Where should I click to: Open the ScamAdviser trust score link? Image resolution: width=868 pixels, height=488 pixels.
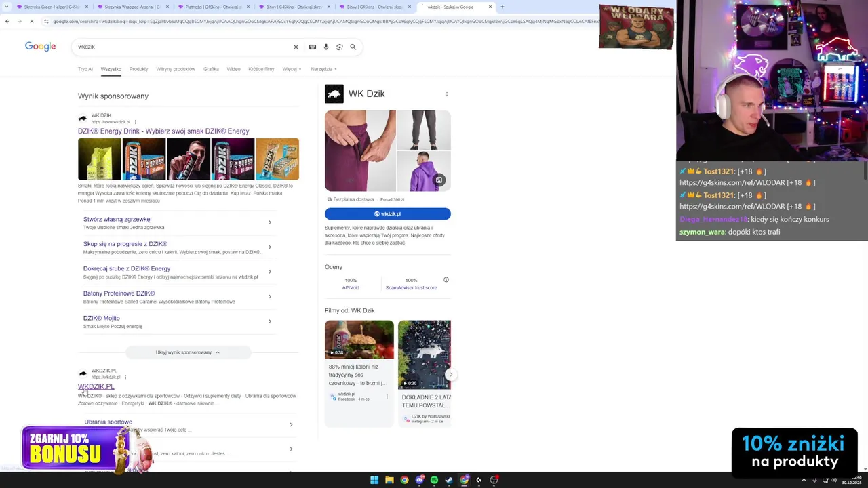tap(411, 287)
